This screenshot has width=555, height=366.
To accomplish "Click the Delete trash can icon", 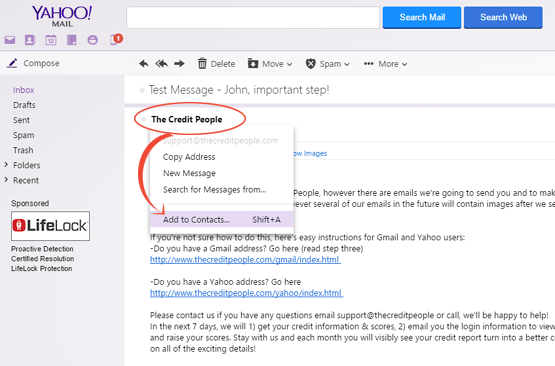I will [202, 63].
